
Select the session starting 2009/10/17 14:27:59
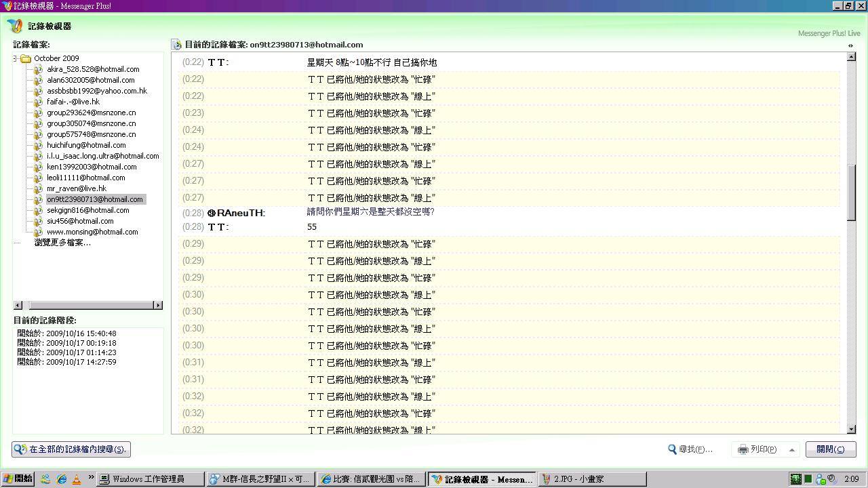pos(66,362)
